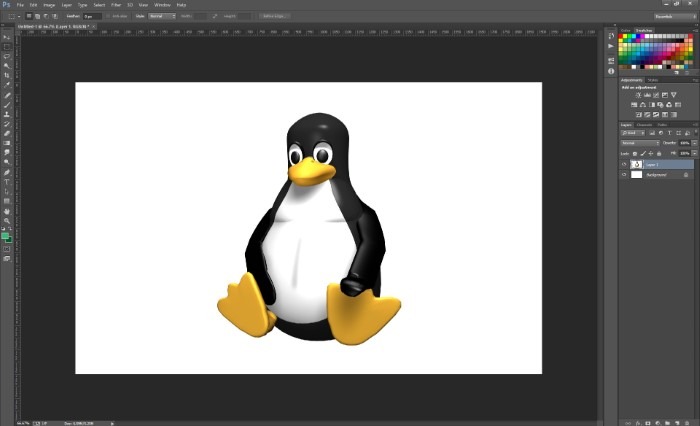
Task: Add a Photo Filter adjustment
Action: tap(660, 105)
